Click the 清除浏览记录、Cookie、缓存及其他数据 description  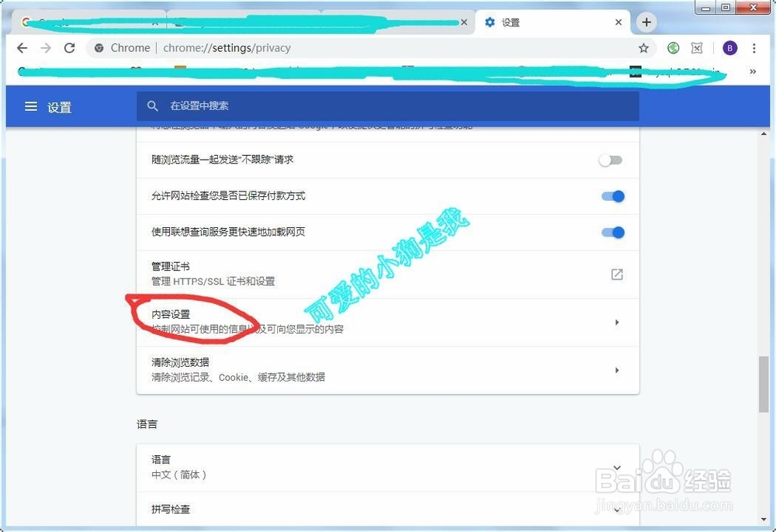tap(238, 377)
